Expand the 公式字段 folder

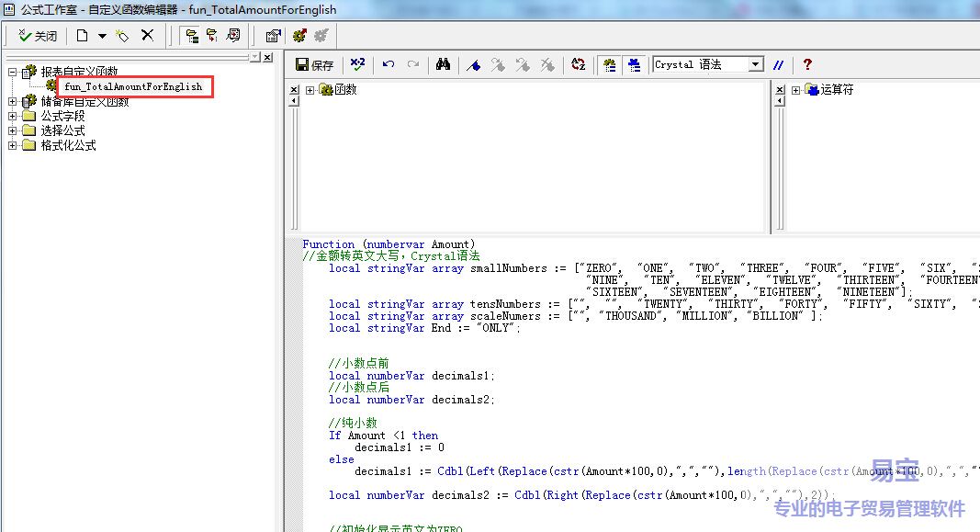pos(13,116)
